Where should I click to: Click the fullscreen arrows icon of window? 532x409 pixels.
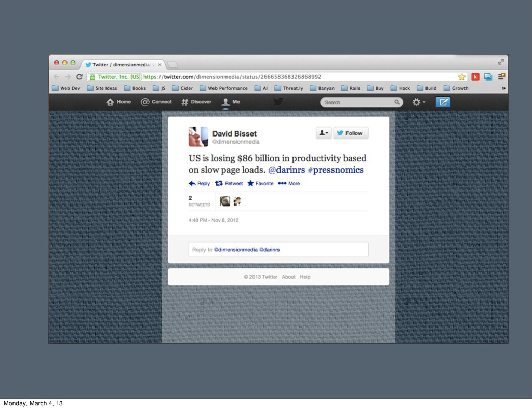click(x=501, y=62)
